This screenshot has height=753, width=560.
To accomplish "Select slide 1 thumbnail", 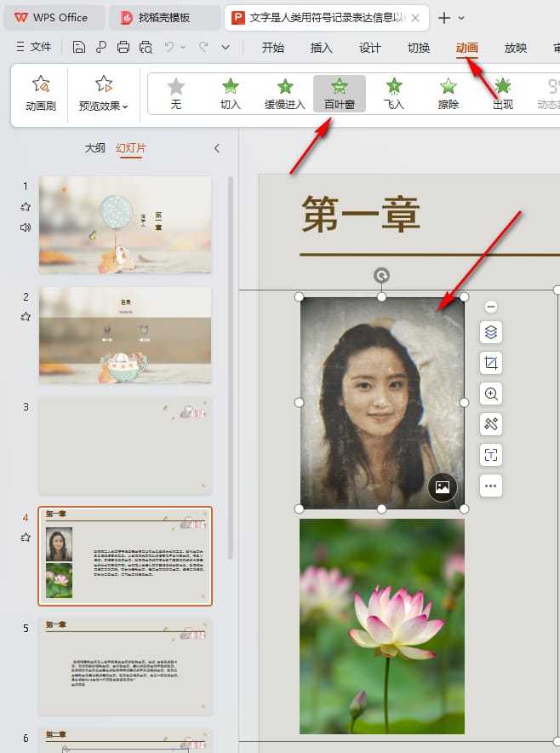I will [x=125, y=225].
